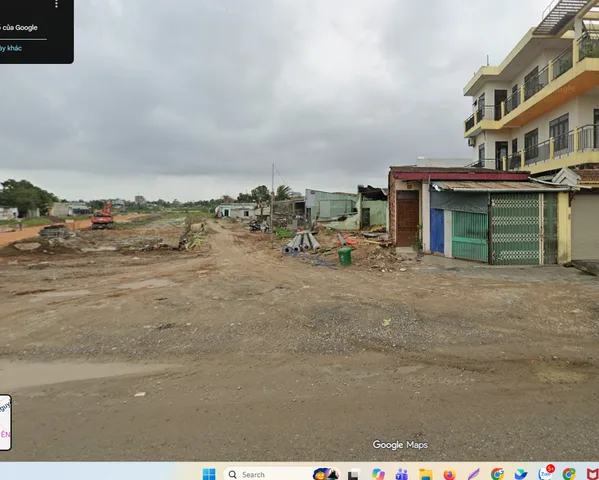Open the three-dot menu in Street View panel
Viewport: 599px width, 480px height.
click(x=56, y=4)
